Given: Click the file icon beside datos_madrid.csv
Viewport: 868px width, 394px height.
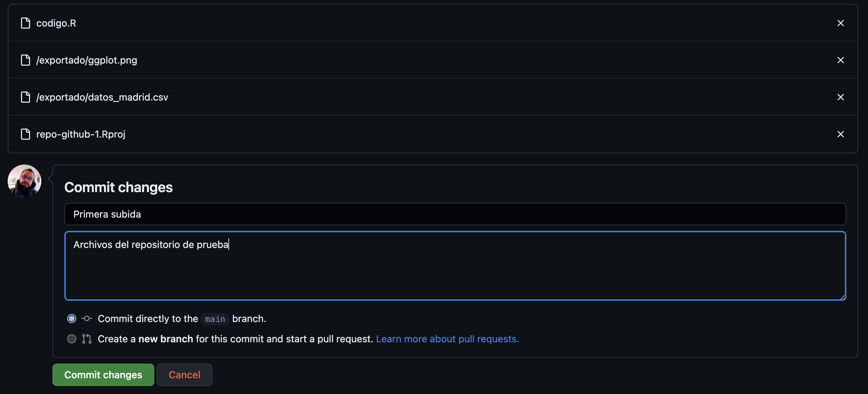Looking at the screenshot, I should [x=26, y=97].
